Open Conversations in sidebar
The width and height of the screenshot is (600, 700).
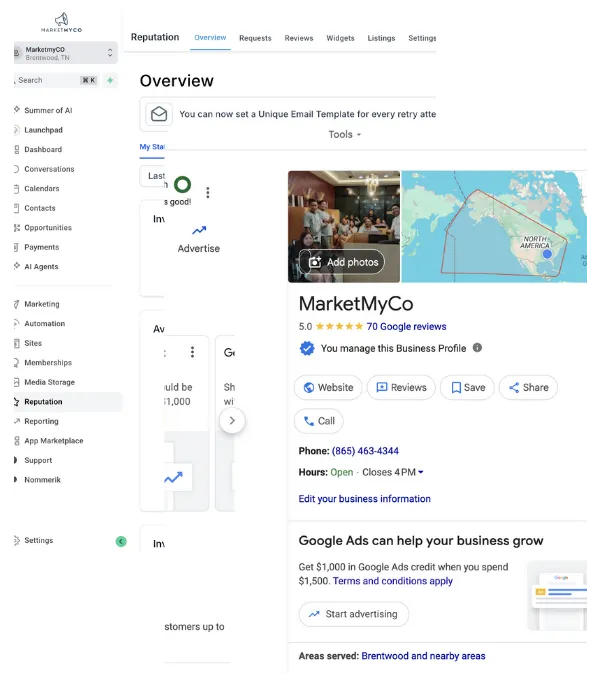coord(49,169)
